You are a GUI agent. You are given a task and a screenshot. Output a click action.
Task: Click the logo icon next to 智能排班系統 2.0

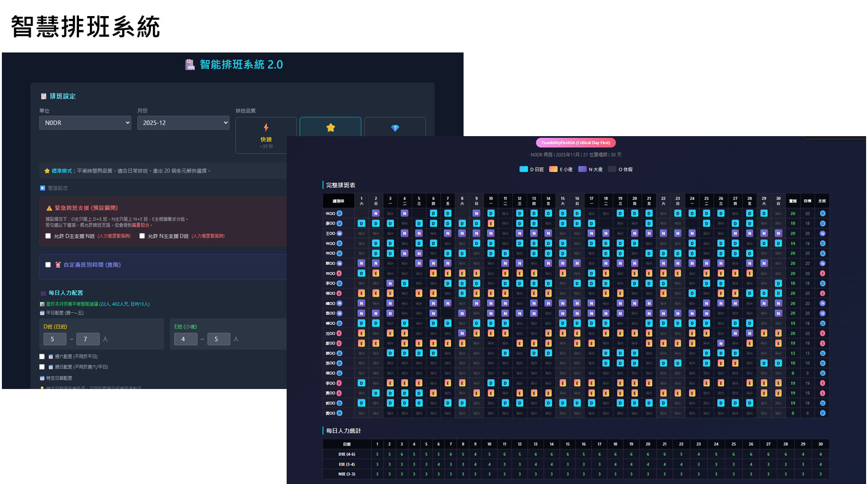190,65
